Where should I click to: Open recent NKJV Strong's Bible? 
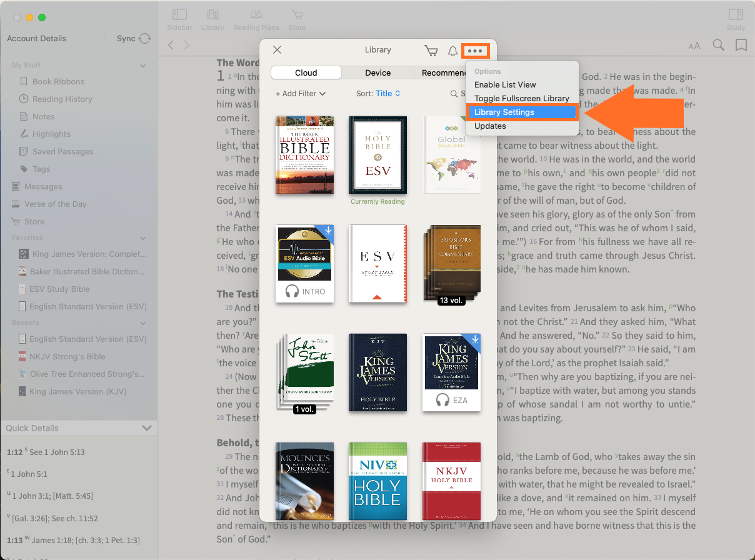coord(62,356)
